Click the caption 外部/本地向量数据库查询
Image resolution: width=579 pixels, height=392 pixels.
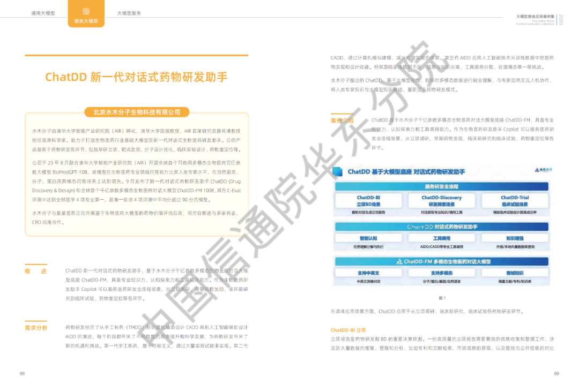tap(515, 247)
